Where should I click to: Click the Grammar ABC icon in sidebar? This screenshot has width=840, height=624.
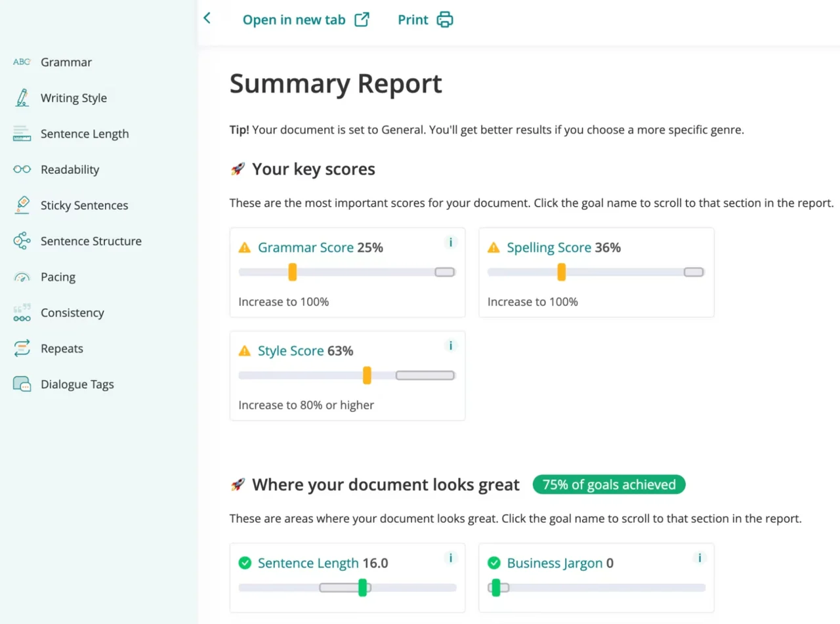[22, 62]
